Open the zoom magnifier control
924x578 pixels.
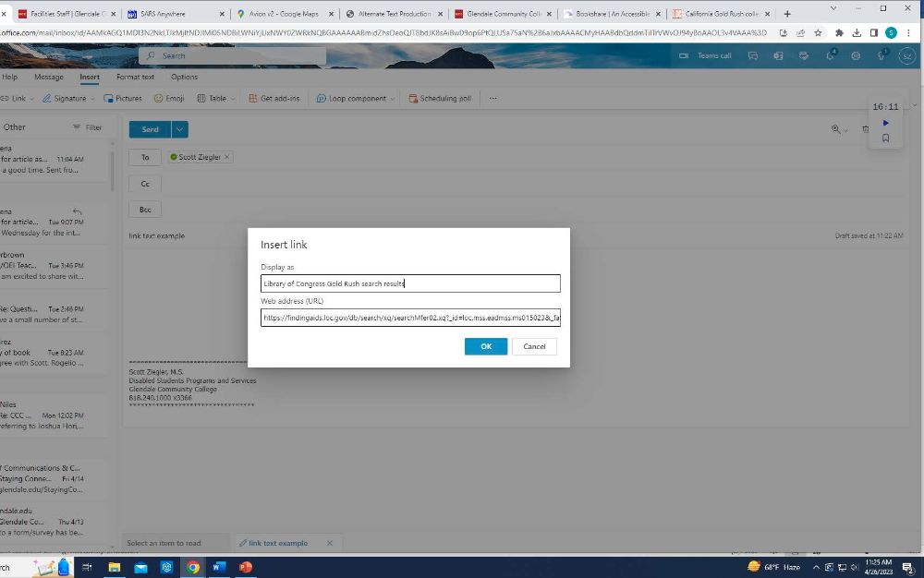pyautogui.click(x=835, y=128)
